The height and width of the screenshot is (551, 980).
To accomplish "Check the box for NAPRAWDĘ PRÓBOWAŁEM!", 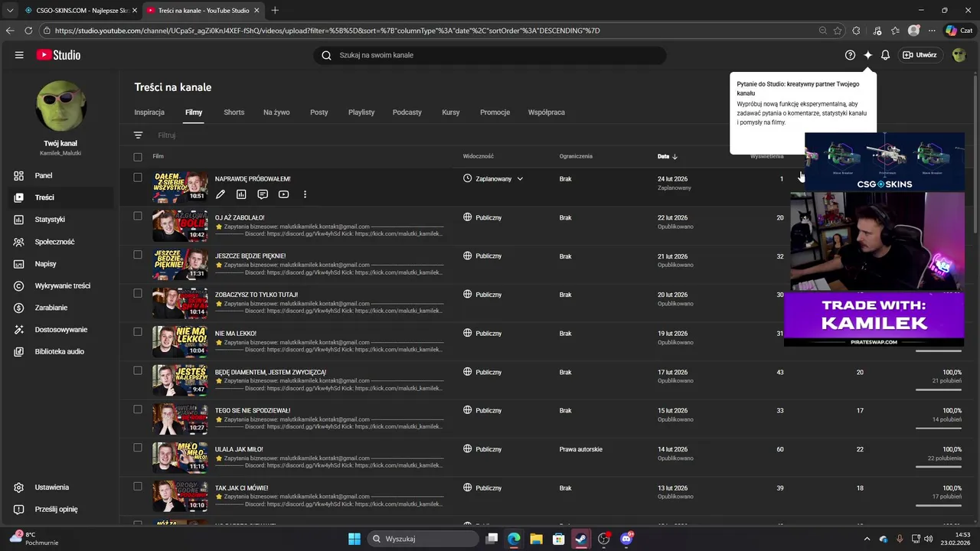I will (138, 178).
